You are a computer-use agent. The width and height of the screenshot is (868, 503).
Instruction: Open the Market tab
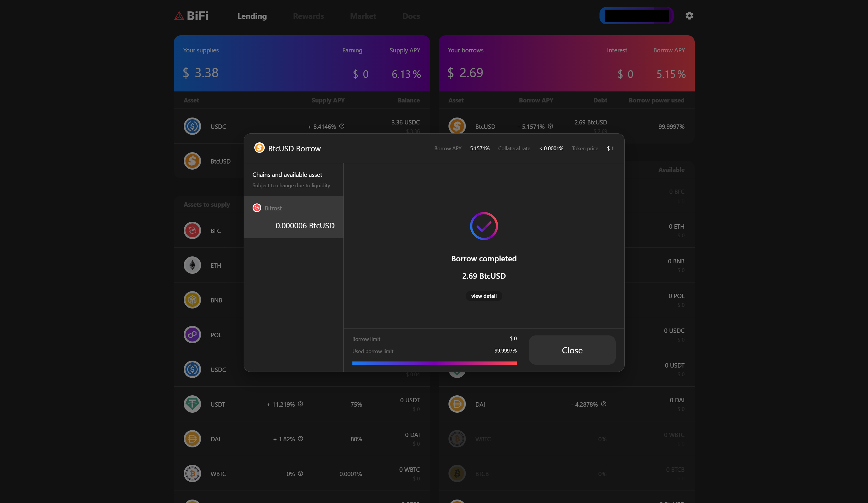[x=363, y=16]
